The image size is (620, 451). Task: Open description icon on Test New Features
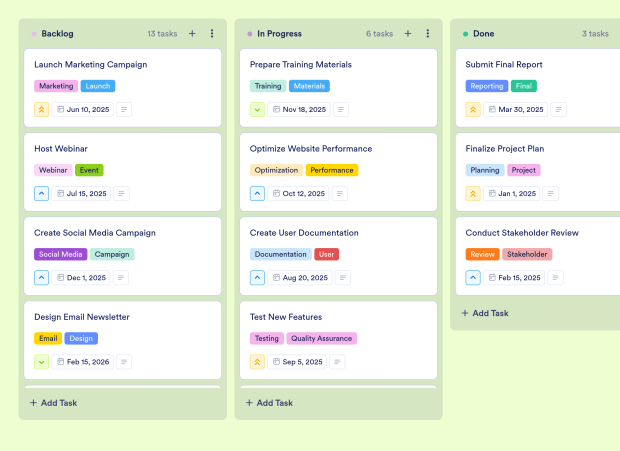point(337,362)
